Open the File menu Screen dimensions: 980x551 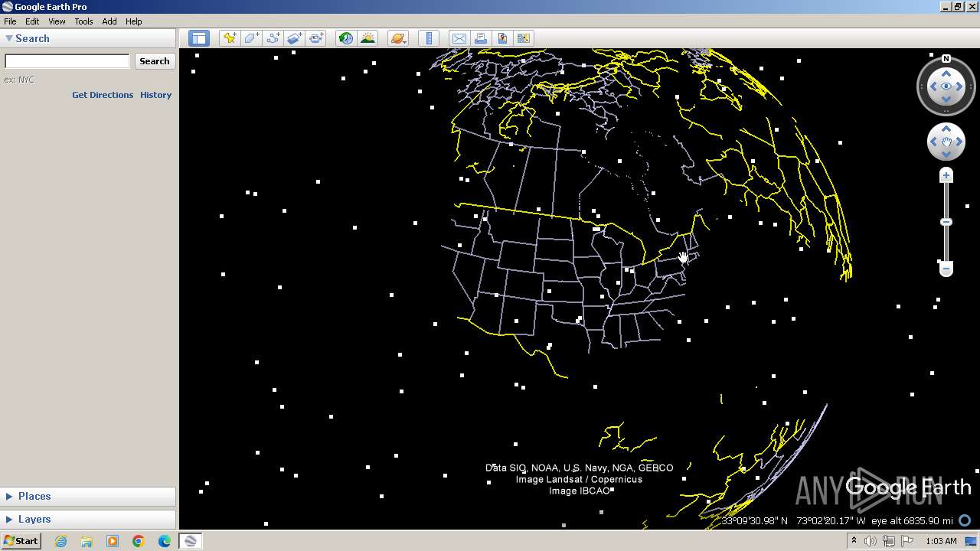pyautogui.click(x=10, y=21)
